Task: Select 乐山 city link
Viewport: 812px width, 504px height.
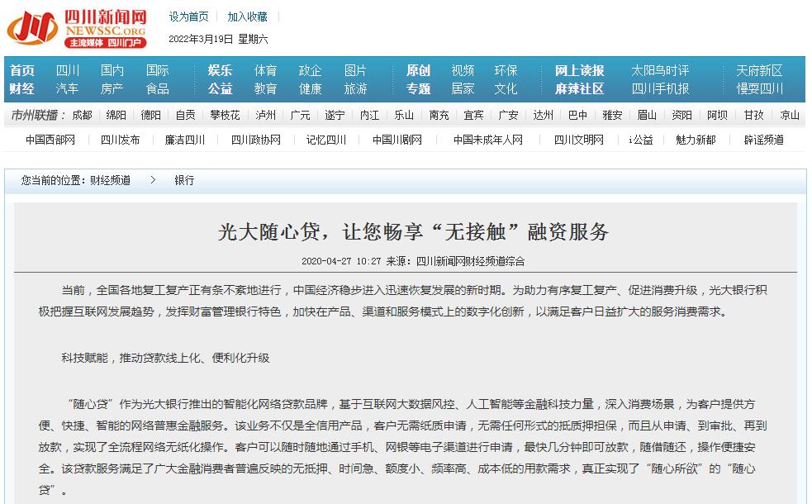Action: (x=404, y=115)
